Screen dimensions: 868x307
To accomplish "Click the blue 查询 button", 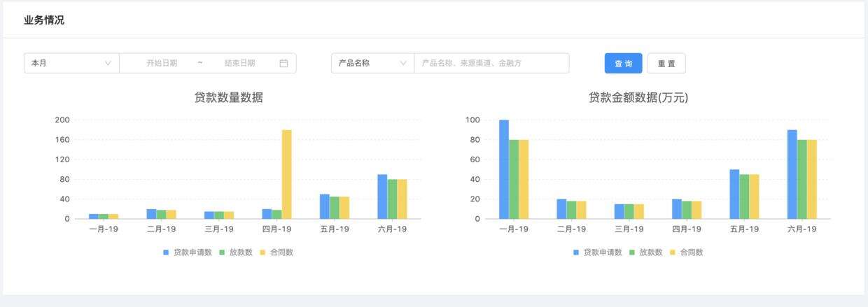I will pyautogui.click(x=623, y=63).
